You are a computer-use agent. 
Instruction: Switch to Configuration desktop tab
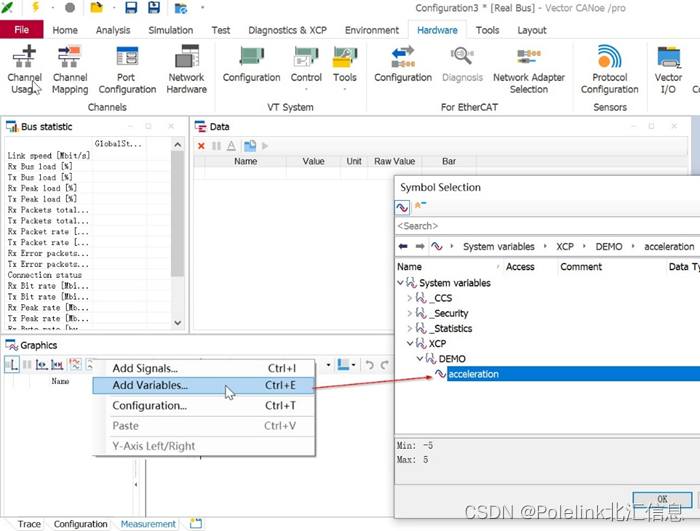(x=80, y=524)
